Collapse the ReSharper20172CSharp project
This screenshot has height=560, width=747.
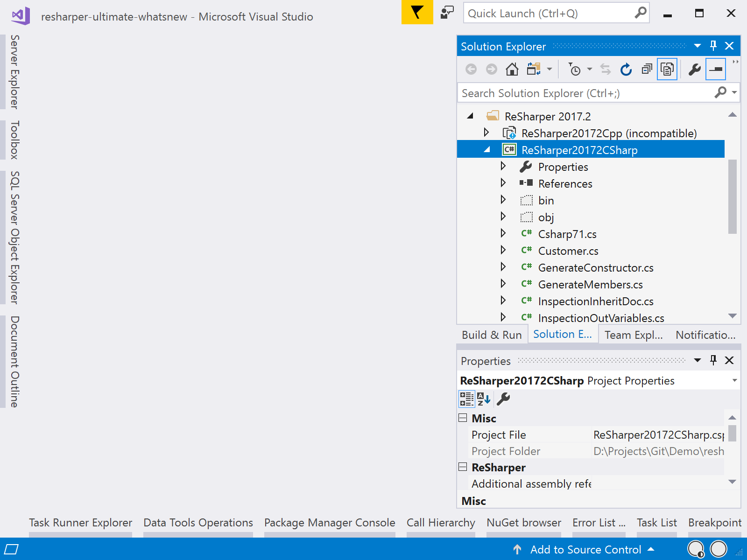point(487,150)
